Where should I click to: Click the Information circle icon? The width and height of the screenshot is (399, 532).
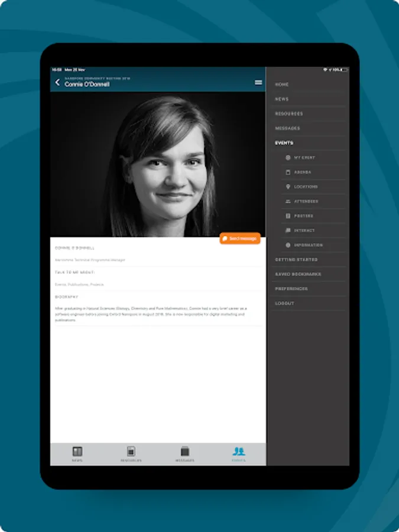tap(288, 245)
